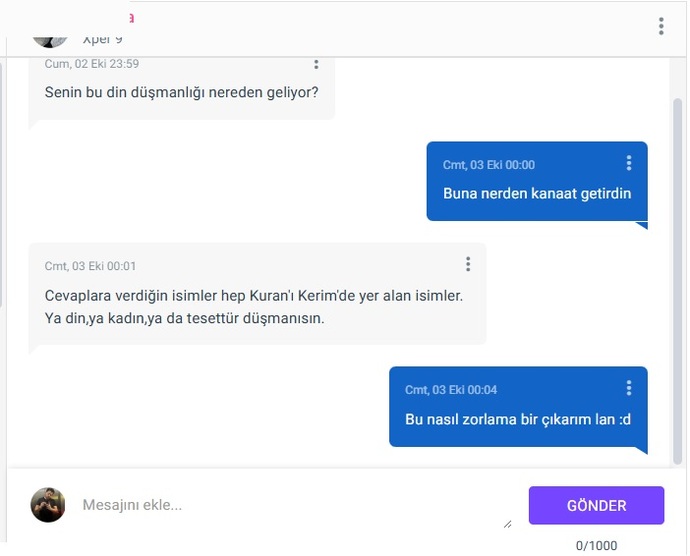
Task: Open options for 'Bu nasıl zorlama' message
Action: coord(629,388)
